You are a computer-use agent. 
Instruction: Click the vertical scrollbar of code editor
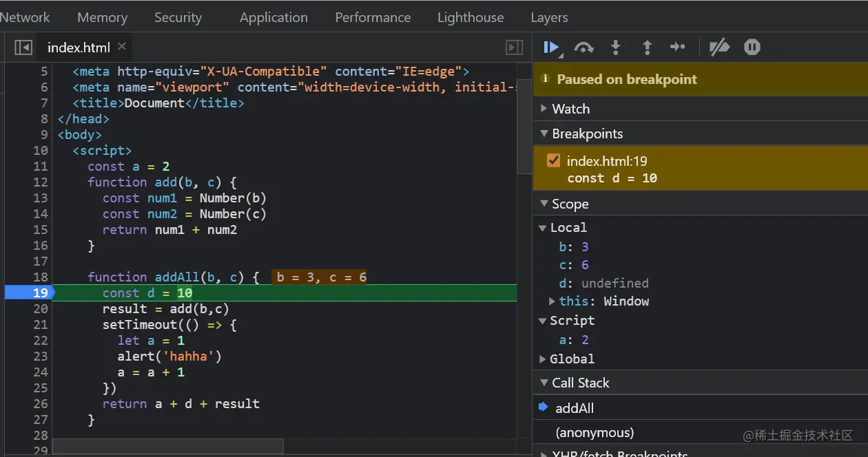524,126
